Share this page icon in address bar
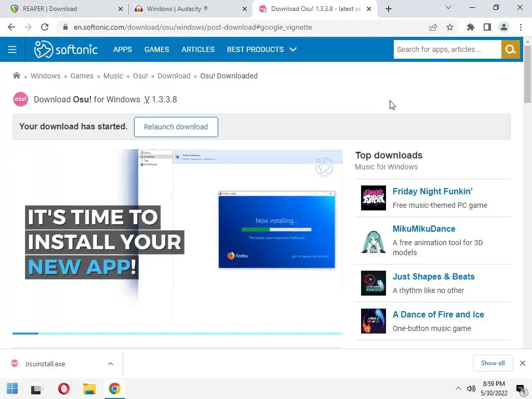532x399 pixels. click(x=433, y=27)
